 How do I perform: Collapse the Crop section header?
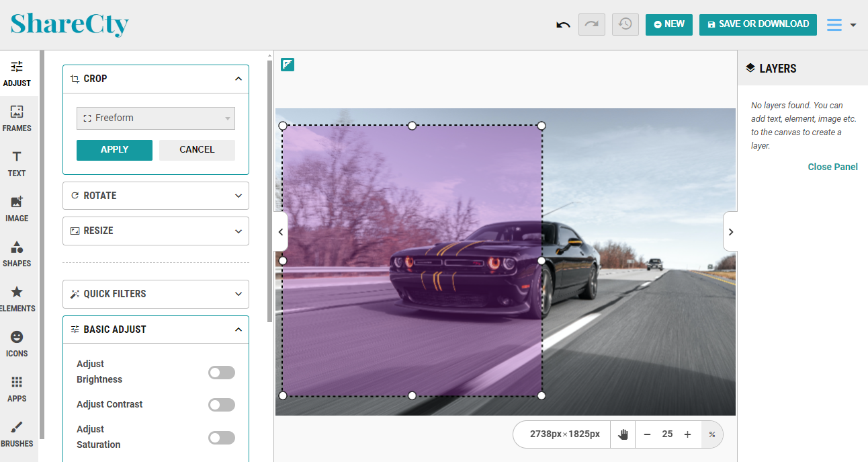155,79
